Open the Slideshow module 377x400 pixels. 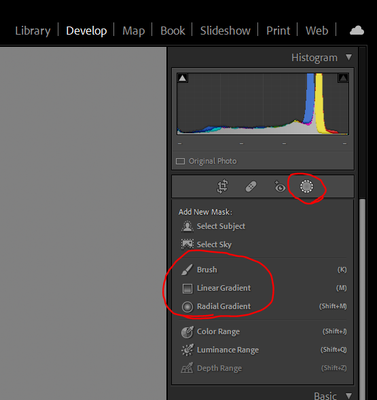click(225, 31)
